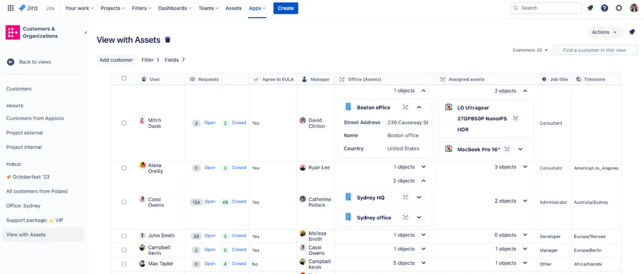Open the help question mark icon
Viewport: 644px width, 274px height.
click(604, 8)
